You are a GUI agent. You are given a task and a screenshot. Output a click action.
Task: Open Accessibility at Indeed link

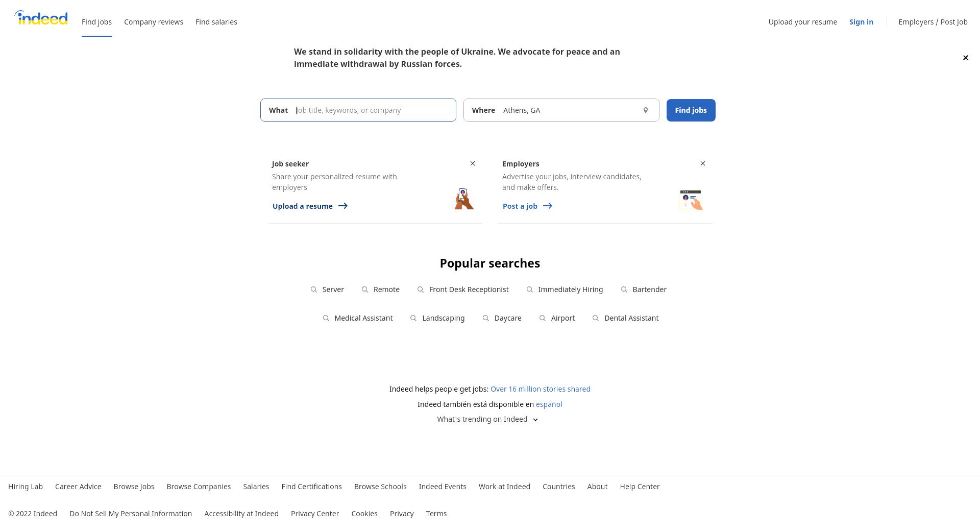pyautogui.click(x=241, y=514)
